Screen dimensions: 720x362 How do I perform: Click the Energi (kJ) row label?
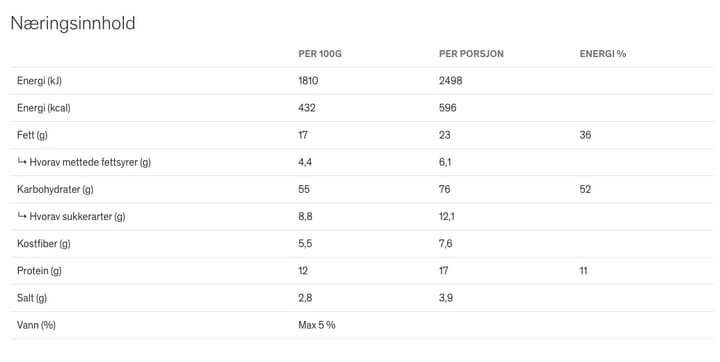(39, 81)
